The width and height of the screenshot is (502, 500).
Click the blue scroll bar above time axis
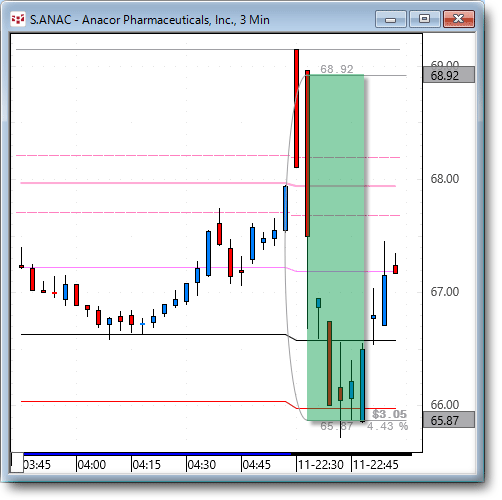coord(157,454)
